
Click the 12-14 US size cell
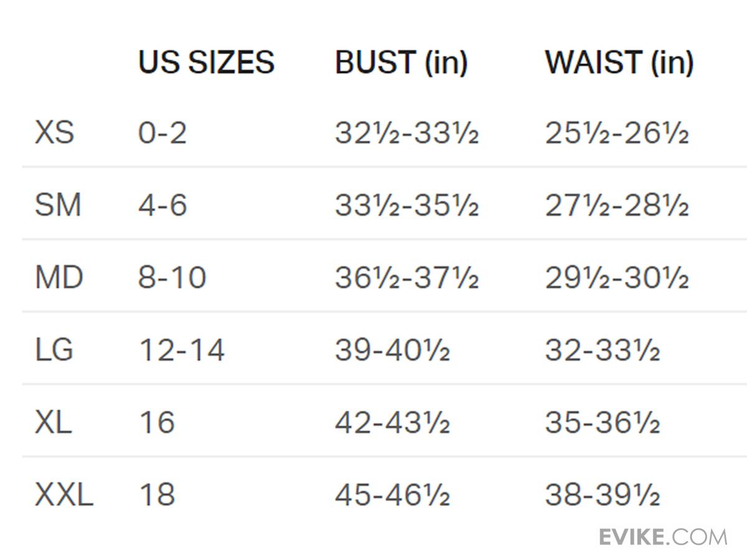click(181, 350)
